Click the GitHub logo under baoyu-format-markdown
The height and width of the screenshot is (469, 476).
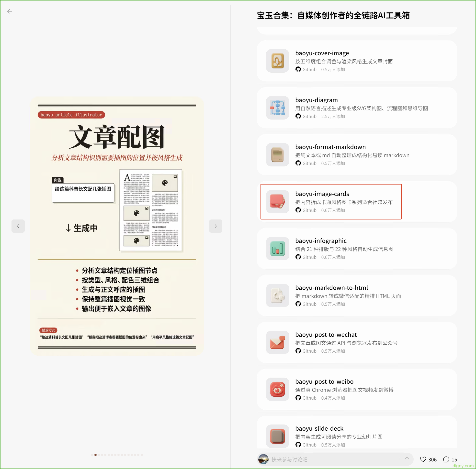[298, 163]
